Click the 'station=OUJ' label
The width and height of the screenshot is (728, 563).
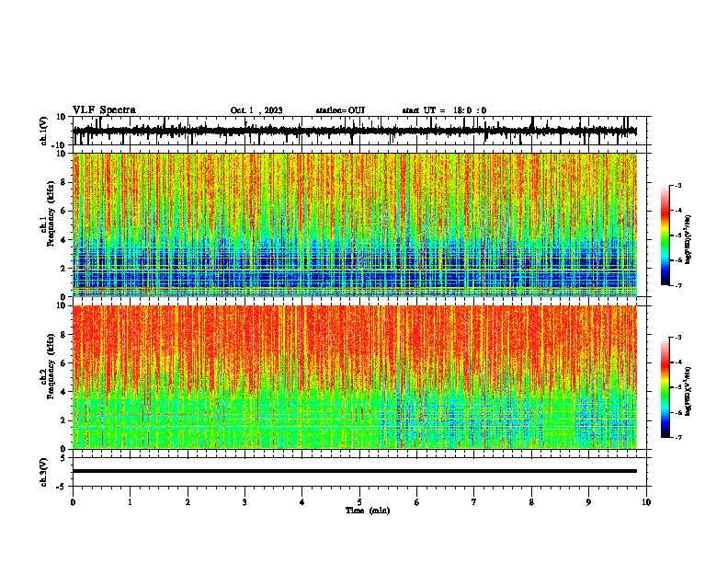[340, 110]
